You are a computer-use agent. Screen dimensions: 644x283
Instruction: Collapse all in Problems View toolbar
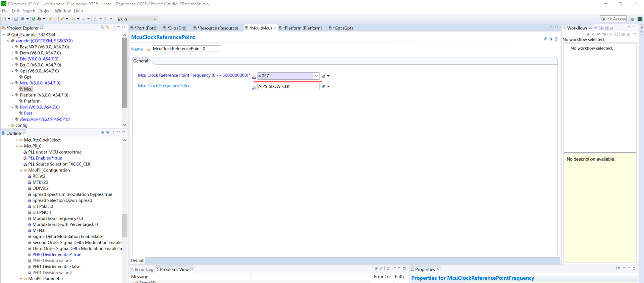tap(382, 269)
